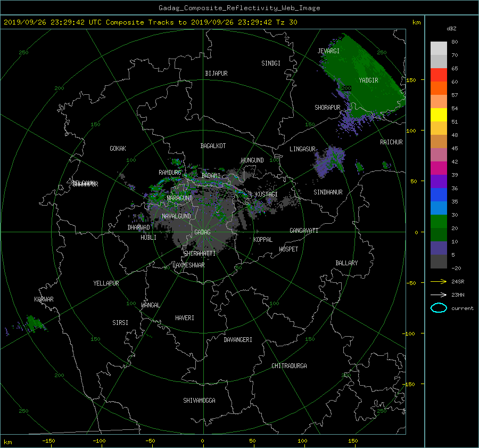Click the SHIRAHATTI city label
This screenshot has height=448, width=479.
click(200, 253)
